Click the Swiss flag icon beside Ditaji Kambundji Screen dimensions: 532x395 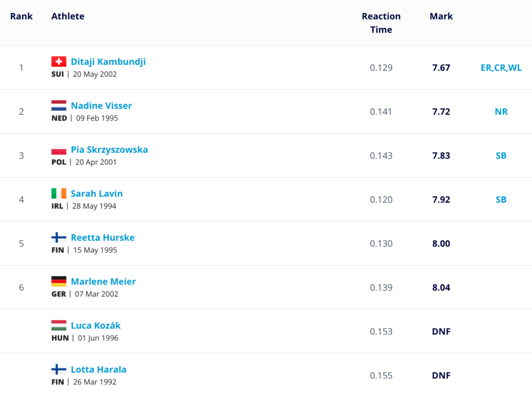pyautogui.click(x=59, y=62)
